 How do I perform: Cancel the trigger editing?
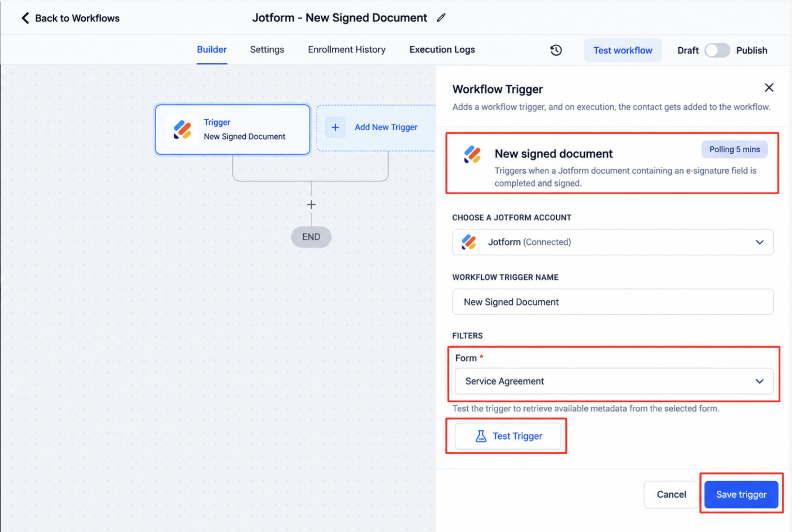click(671, 494)
